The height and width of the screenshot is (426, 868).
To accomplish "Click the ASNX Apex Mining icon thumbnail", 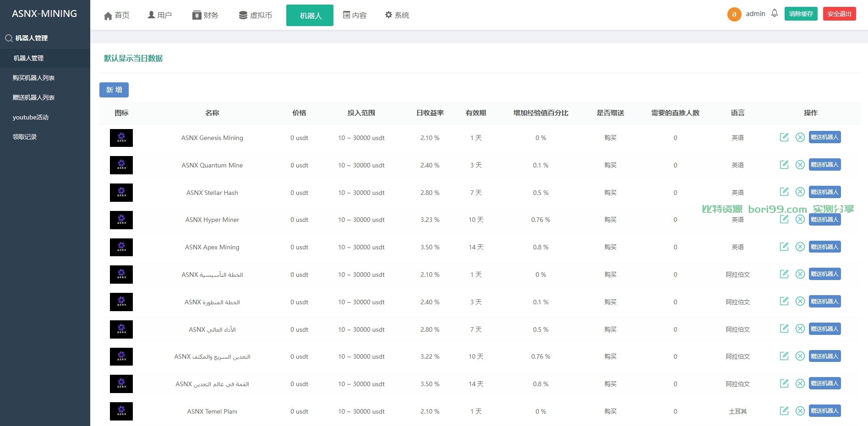I will 121,247.
